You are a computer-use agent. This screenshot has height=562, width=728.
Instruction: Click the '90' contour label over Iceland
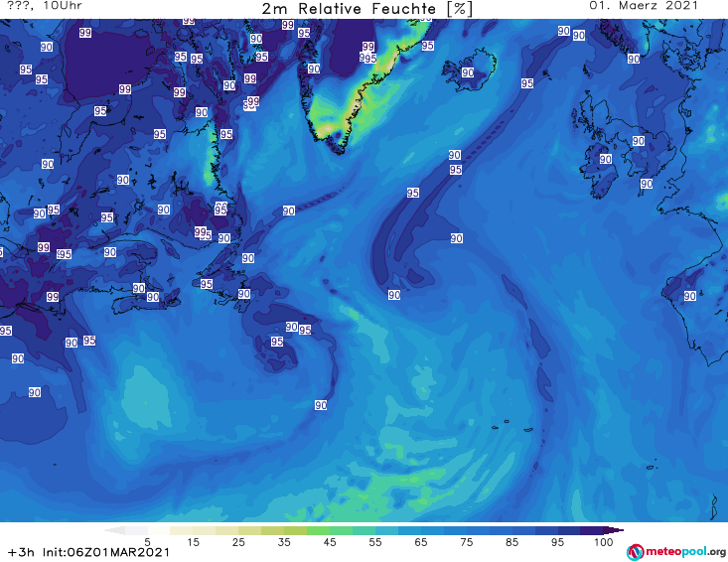[468, 72]
